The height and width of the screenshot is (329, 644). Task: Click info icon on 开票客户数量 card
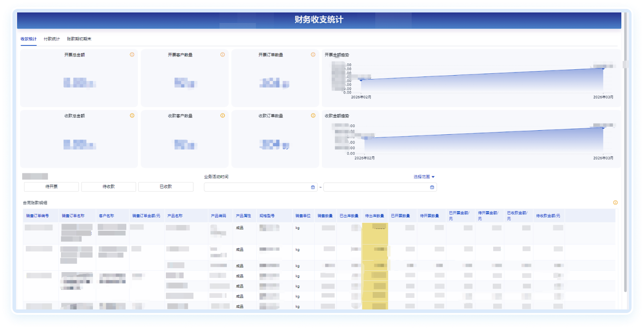(222, 55)
